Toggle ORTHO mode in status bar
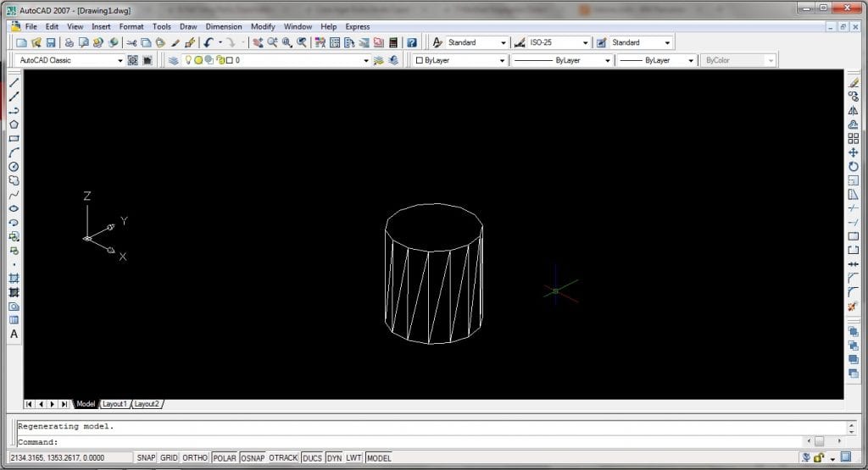The image size is (868, 470). pos(195,458)
